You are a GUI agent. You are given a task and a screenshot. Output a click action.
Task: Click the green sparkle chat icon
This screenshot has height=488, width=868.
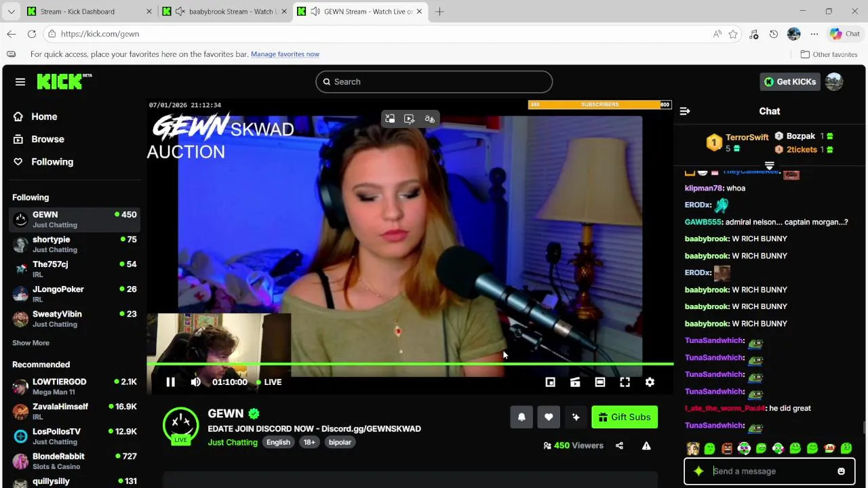(x=698, y=471)
